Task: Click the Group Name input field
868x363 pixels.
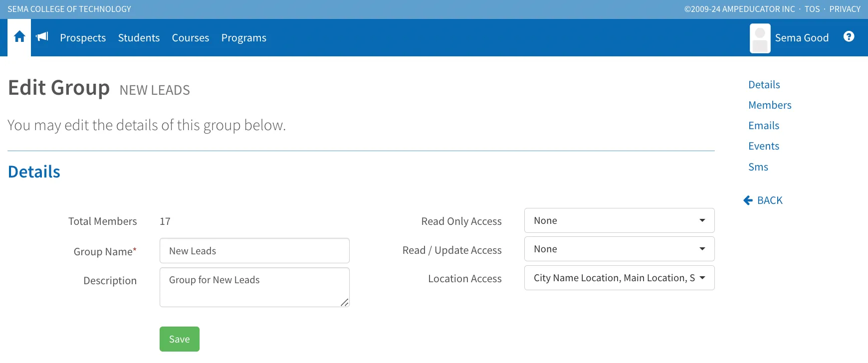Action: pos(254,251)
